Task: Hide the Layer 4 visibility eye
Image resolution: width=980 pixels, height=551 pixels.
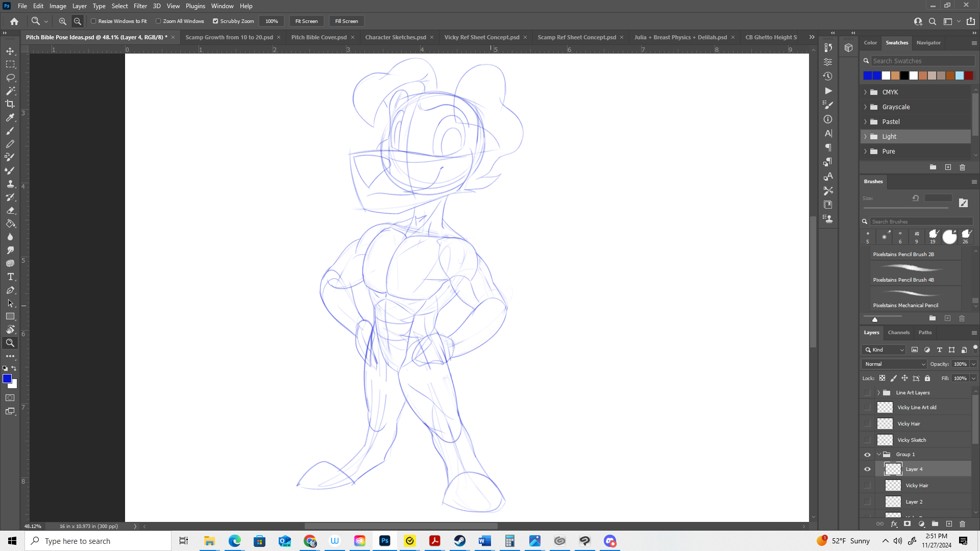Action: [x=867, y=469]
